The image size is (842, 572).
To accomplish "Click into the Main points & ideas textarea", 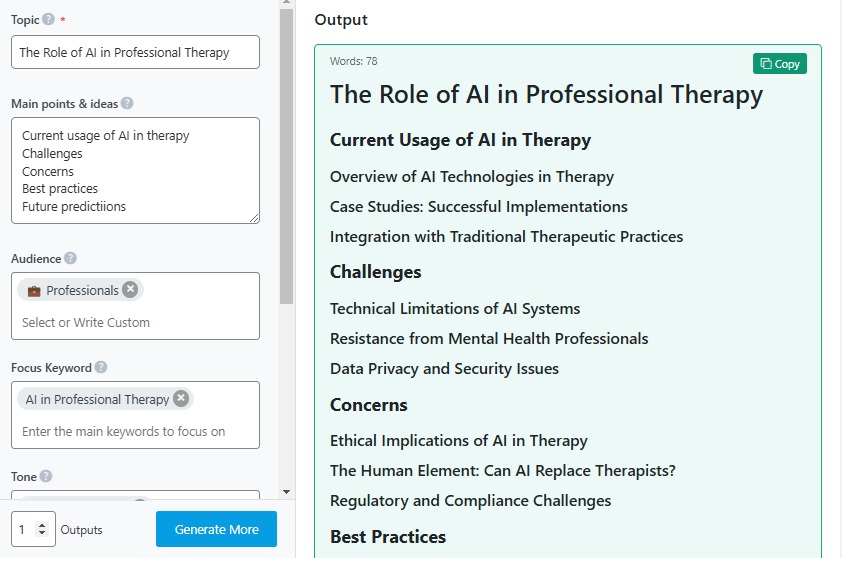I will pyautogui.click(x=135, y=170).
